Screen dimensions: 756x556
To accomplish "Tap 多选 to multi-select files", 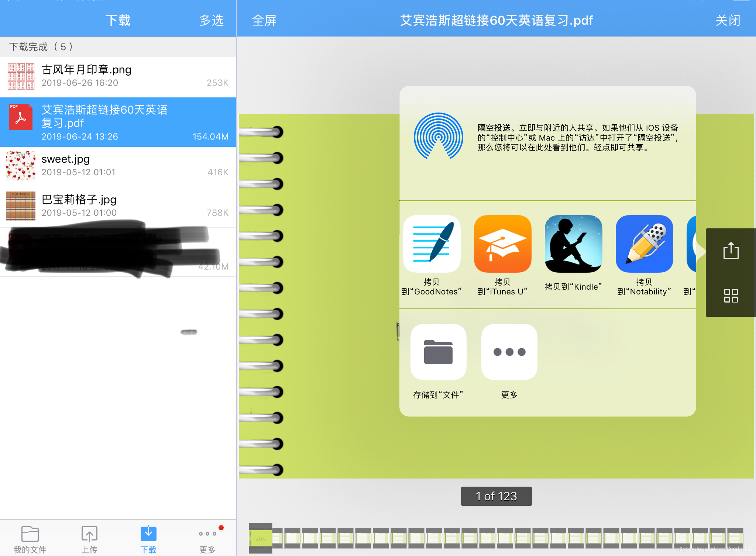I will tap(211, 20).
